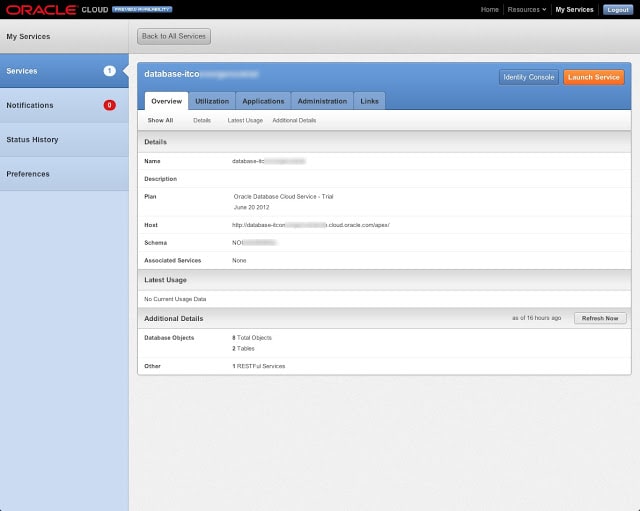Click the 'Oracle Database Cloud Service - Trial' plan text
The width and height of the screenshot is (640, 511).
283,197
